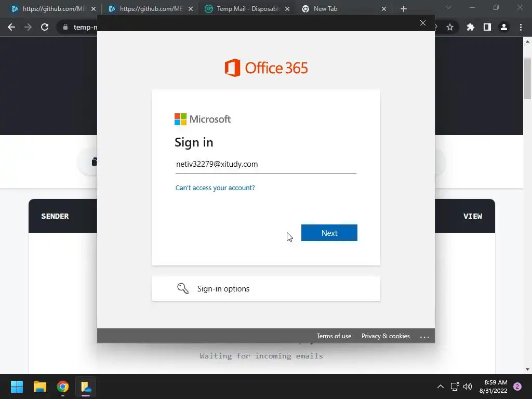Open the clock showing 8:59 AM

[494, 387]
